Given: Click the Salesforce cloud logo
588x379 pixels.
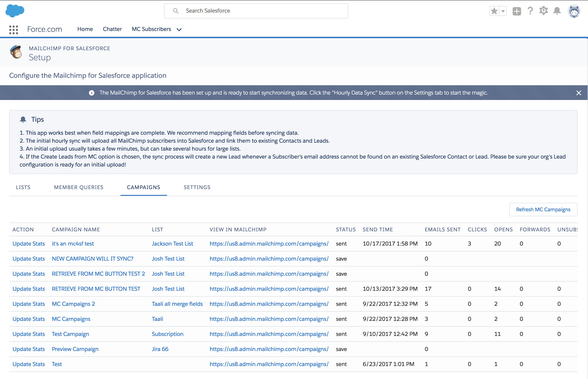Looking at the screenshot, I should pyautogui.click(x=15, y=11).
